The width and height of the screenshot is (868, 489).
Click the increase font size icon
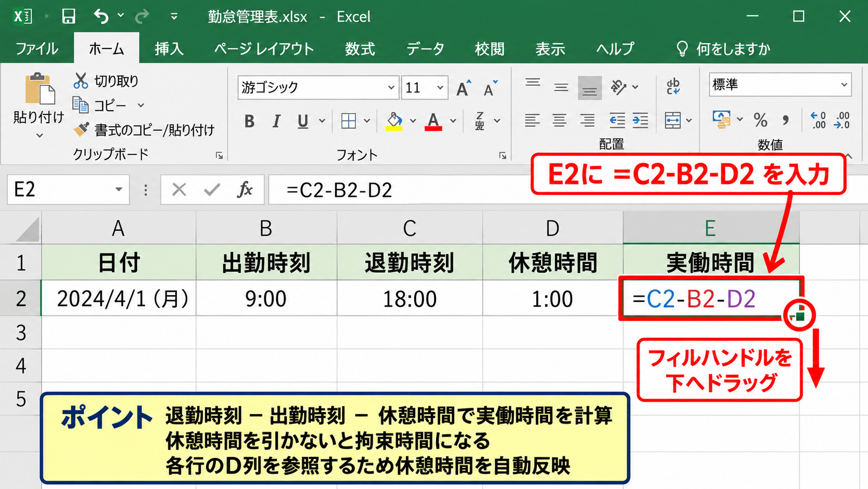pyautogui.click(x=464, y=88)
